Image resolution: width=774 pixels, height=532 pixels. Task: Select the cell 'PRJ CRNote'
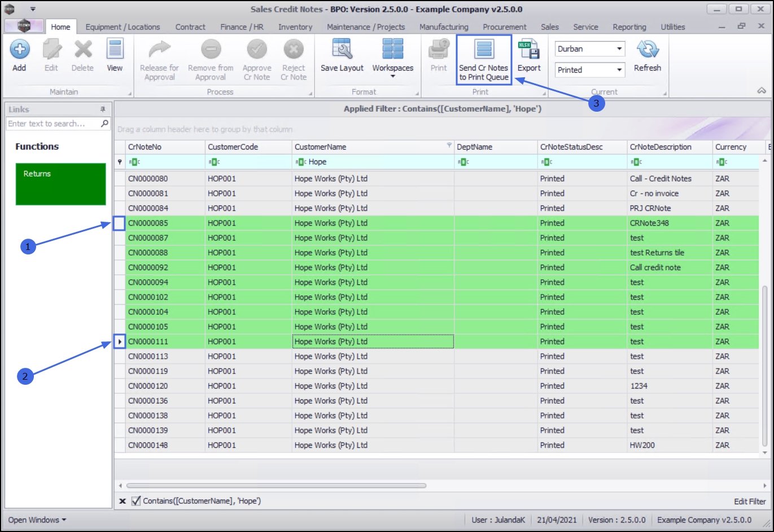pos(670,208)
